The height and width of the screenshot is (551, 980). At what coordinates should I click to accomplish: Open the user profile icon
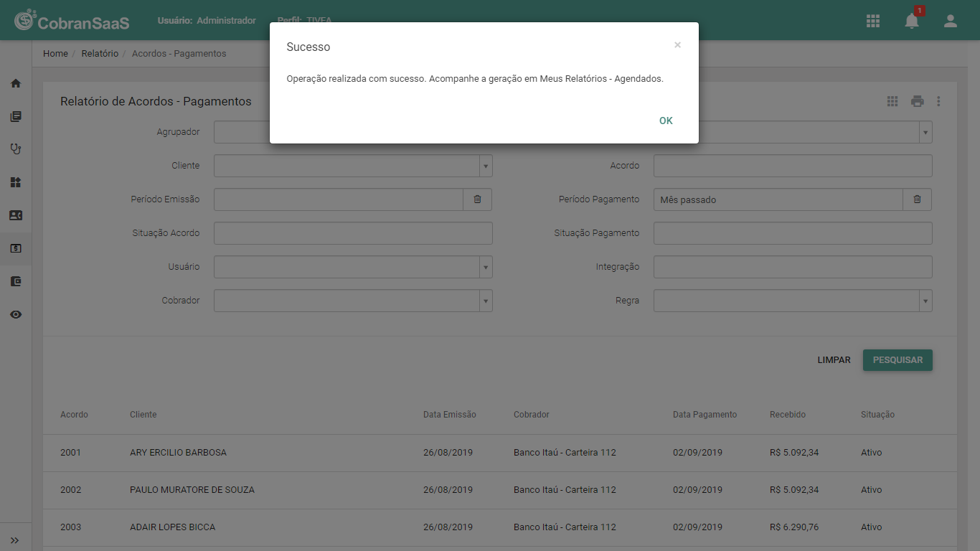pos(951,21)
